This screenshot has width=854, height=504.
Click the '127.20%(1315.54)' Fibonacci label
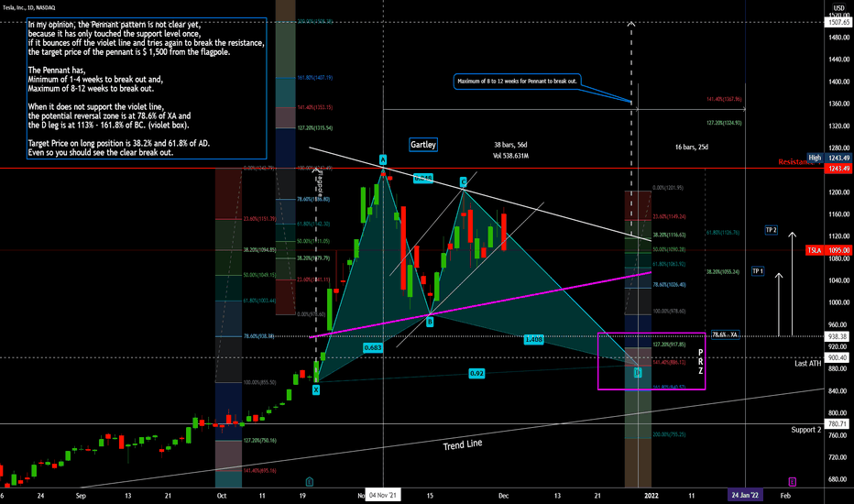tap(315, 128)
